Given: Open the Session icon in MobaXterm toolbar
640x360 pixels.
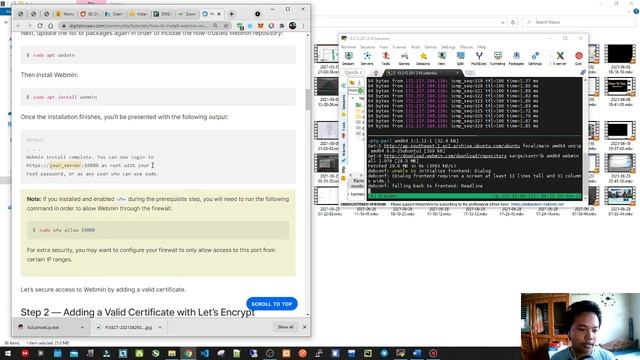Looking at the screenshot, I should pyautogui.click(x=348, y=58).
